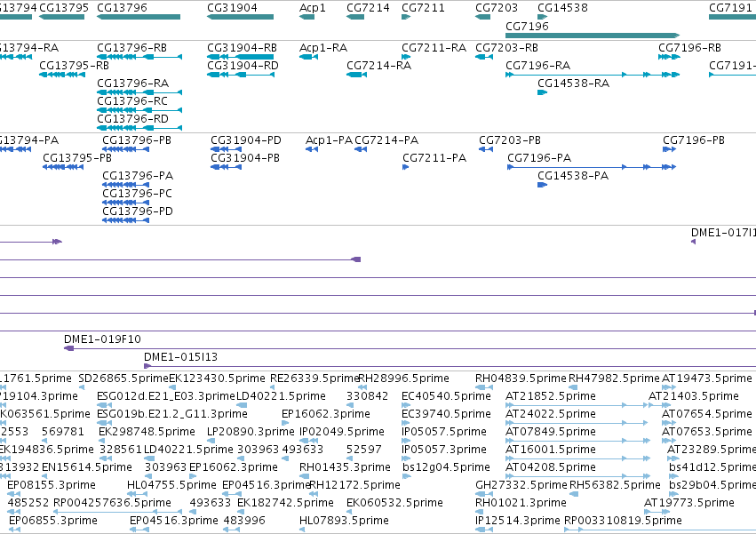Open EST RP004257636.5prime
The width and height of the screenshot is (756, 534).
(117, 512)
